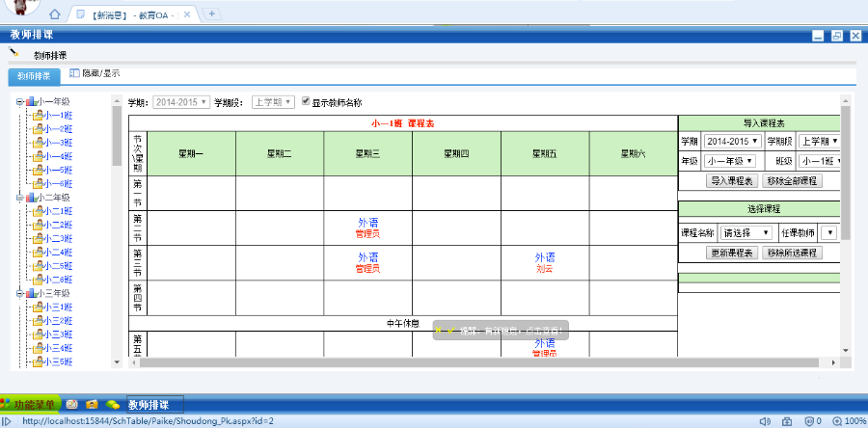This screenshot has width=868, height=428.
Task: Click the new message notification popup
Action: [501, 330]
